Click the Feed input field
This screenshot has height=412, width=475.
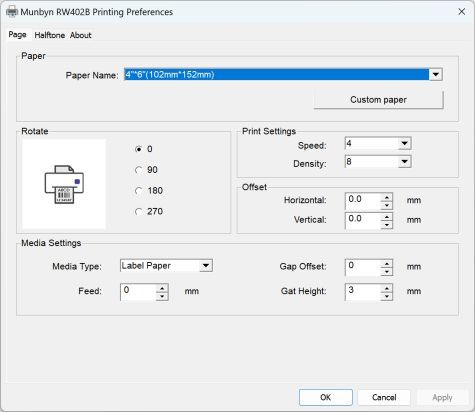click(x=138, y=292)
